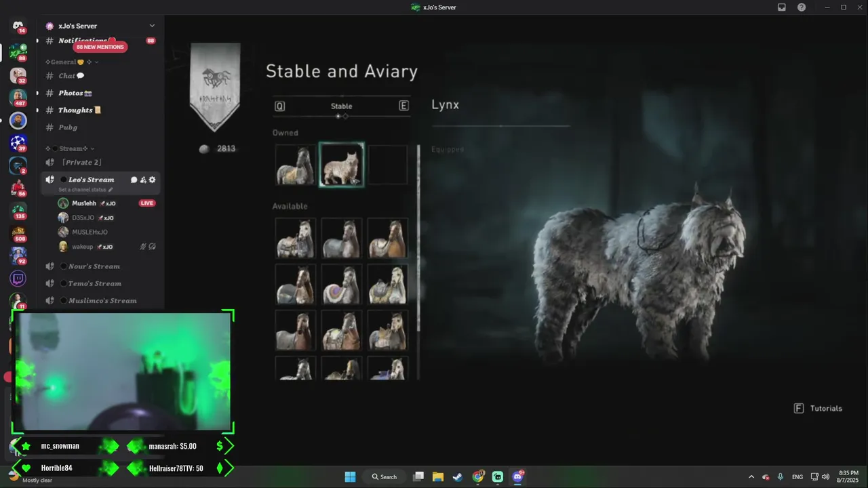
Task: Select server icon with 32 badge
Action: coord(18,75)
